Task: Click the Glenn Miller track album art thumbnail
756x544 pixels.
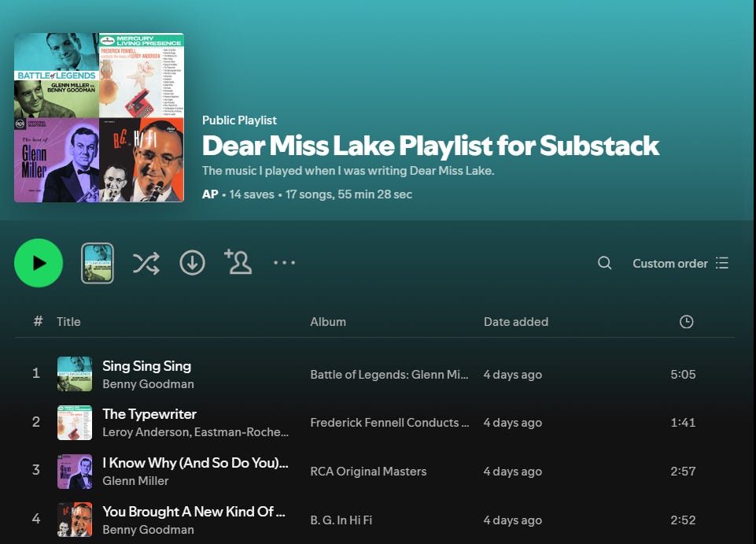Action: point(75,471)
